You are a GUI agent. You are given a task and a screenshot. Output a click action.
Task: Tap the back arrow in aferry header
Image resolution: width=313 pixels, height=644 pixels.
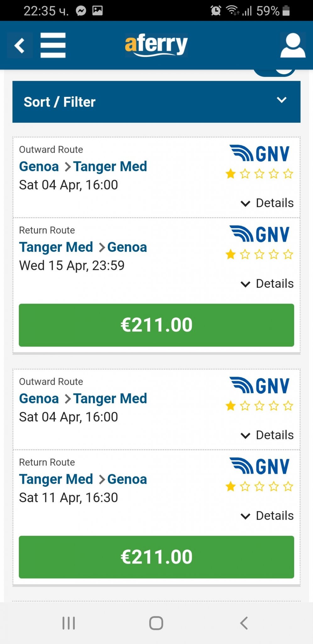20,45
